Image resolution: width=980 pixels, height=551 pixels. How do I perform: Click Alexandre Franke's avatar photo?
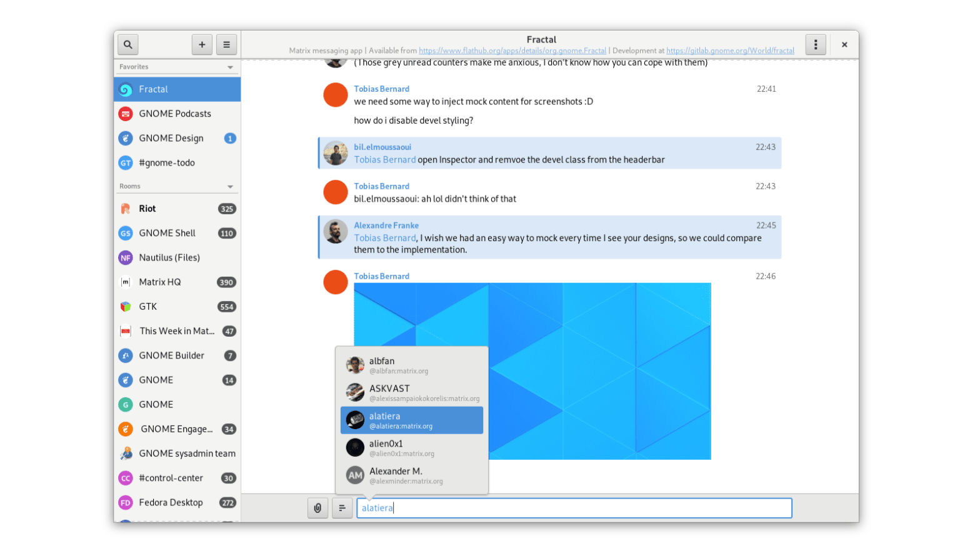point(336,232)
